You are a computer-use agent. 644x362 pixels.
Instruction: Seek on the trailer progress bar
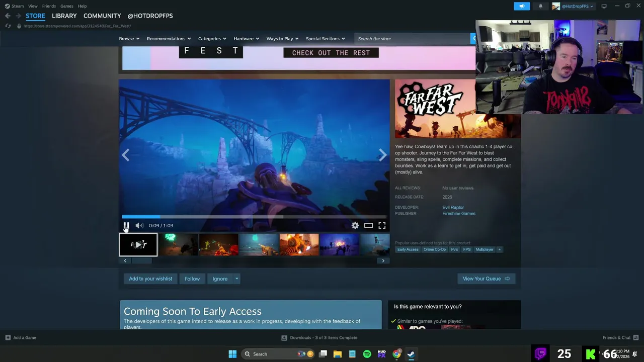tap(254, 217)
